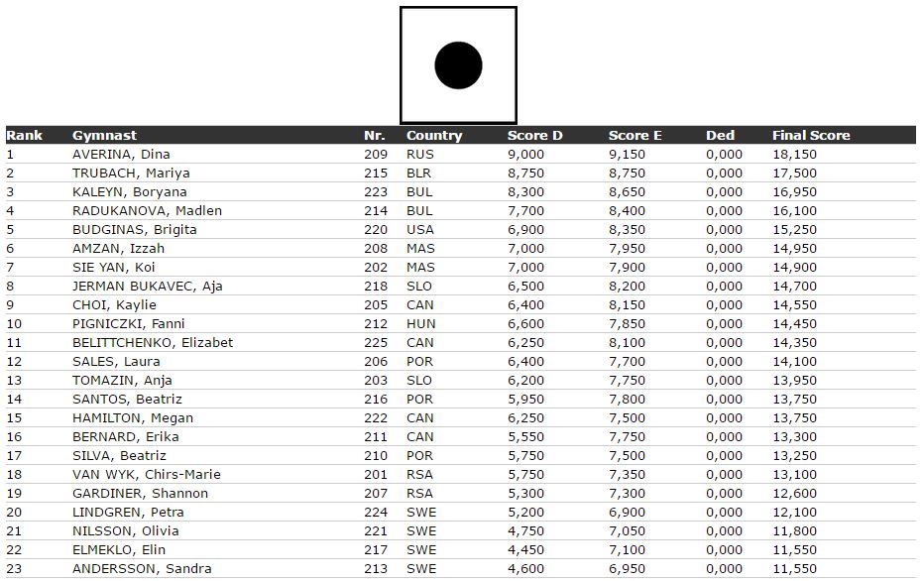Select ANDERSSON, Sandra's name

[142, 569]
